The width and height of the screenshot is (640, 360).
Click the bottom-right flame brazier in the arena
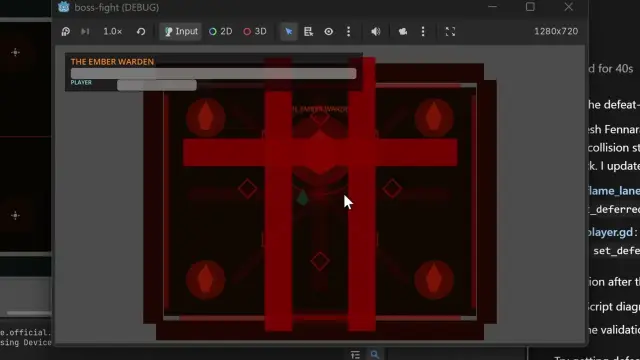(x=434, y=280)
